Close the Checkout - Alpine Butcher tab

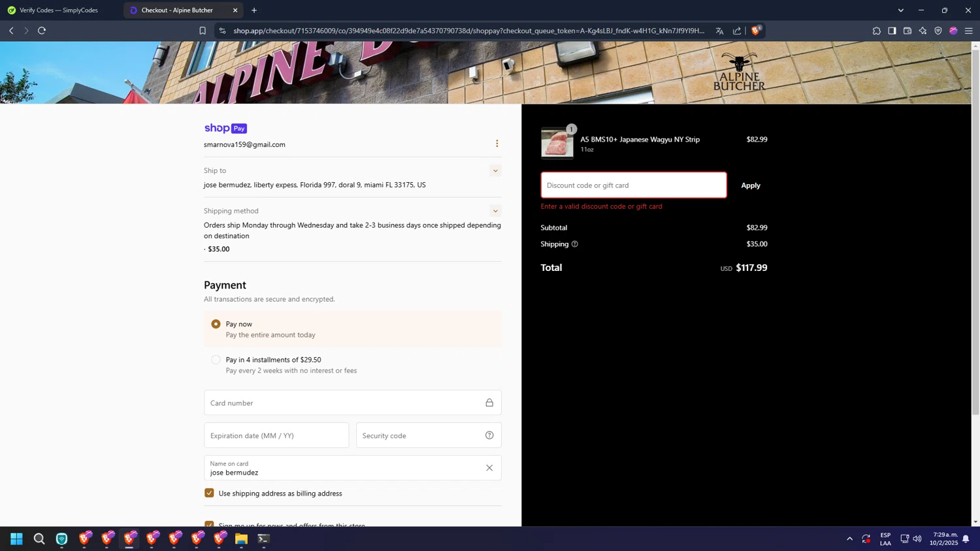[x=235, y=10]
